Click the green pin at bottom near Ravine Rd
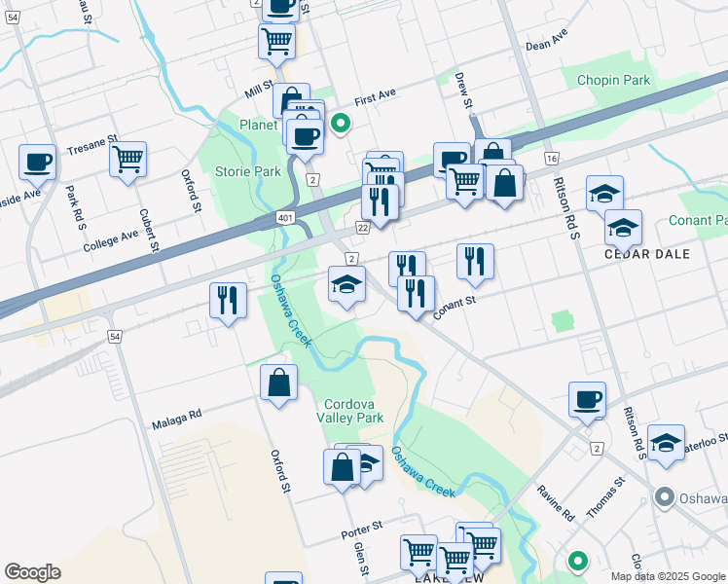The width and height of the screenshot is (728, 584). click(x=577, y=563)
